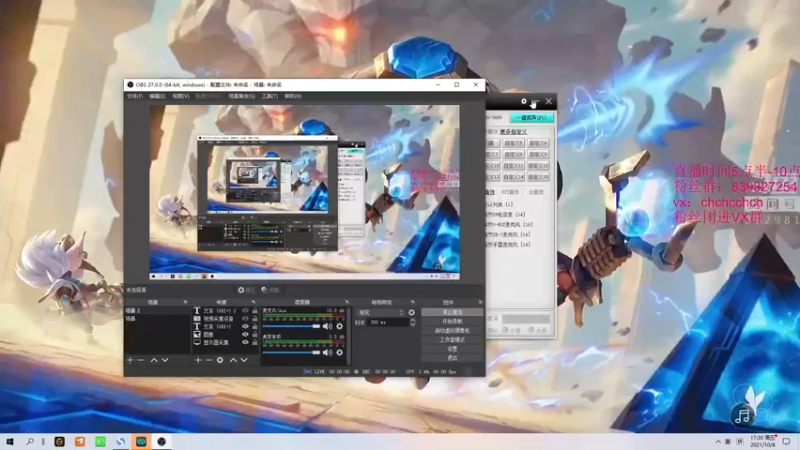This screenshot has height=450, width=800.
Task: Click the music note desktop widget
Action: click(742, 416)
